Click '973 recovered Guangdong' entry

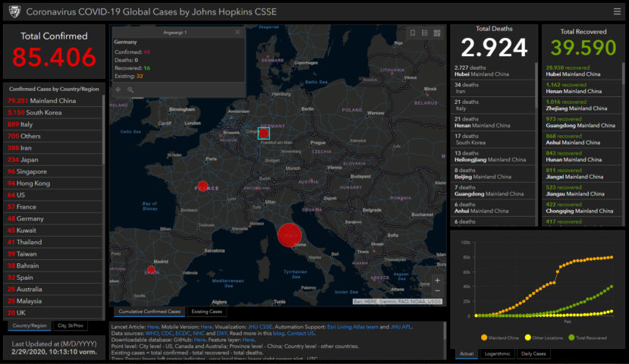pos(582,122)
